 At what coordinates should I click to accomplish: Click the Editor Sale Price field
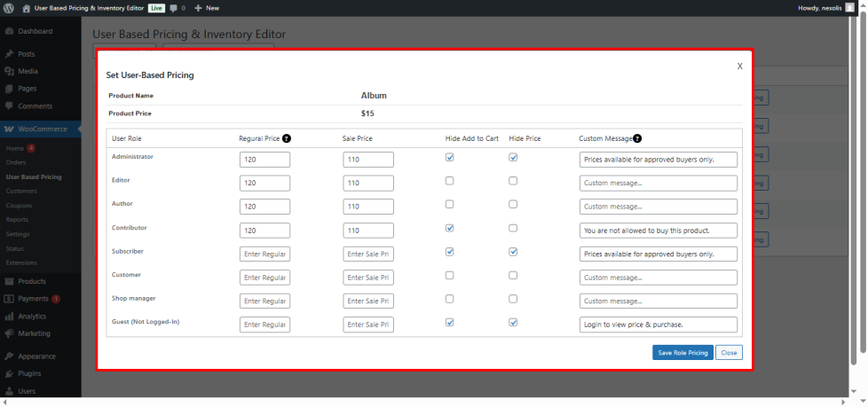(368, 183)
